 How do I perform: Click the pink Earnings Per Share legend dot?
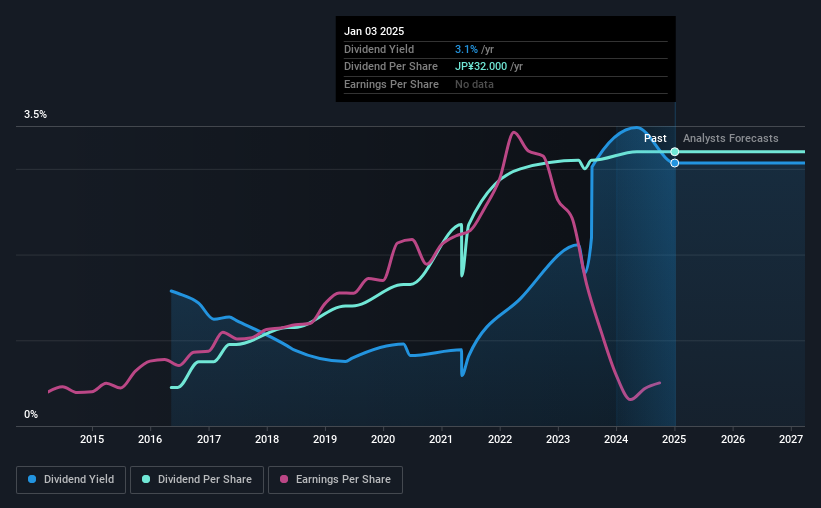tap(284, 479)
